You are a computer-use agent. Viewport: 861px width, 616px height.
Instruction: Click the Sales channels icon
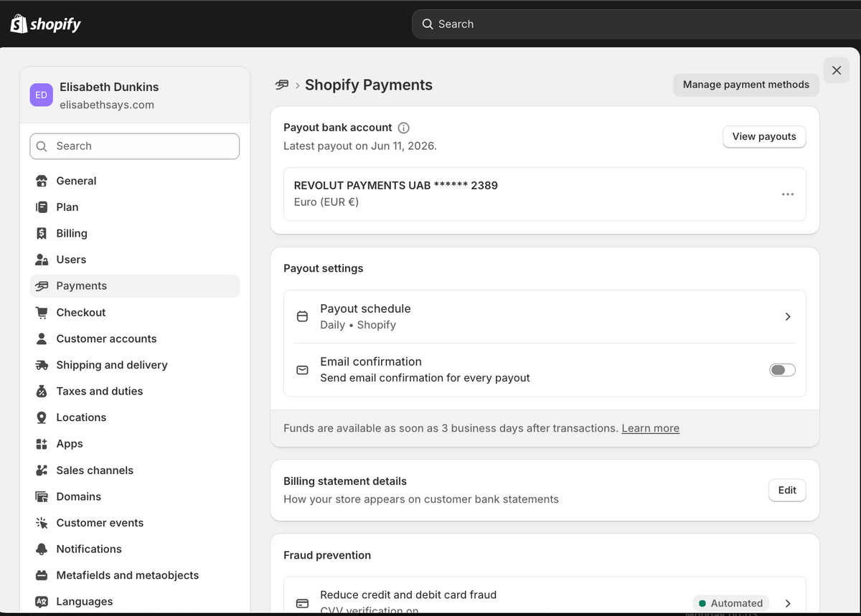pyautogui.click(x=42, y=470)
